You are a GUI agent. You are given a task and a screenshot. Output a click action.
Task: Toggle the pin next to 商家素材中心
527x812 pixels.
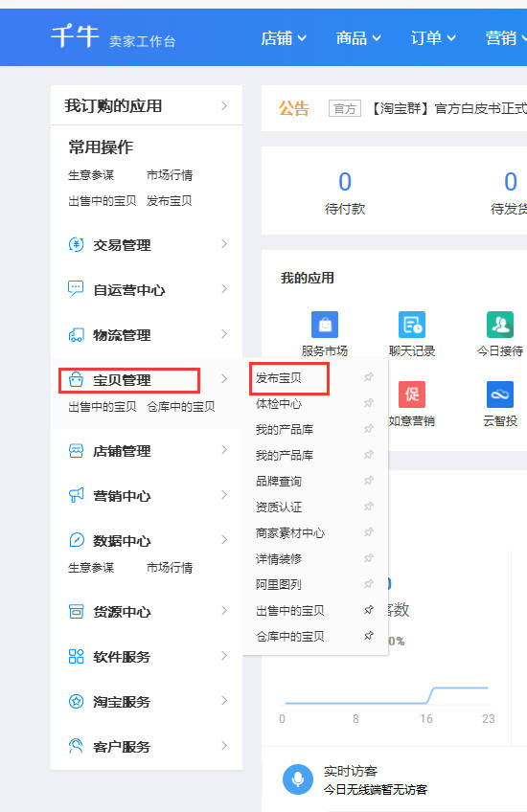tap(369, 532)
